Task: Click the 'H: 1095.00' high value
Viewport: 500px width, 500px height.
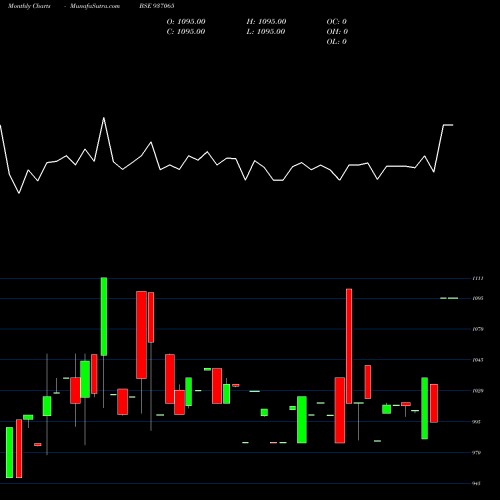Action: coord(266,22)
